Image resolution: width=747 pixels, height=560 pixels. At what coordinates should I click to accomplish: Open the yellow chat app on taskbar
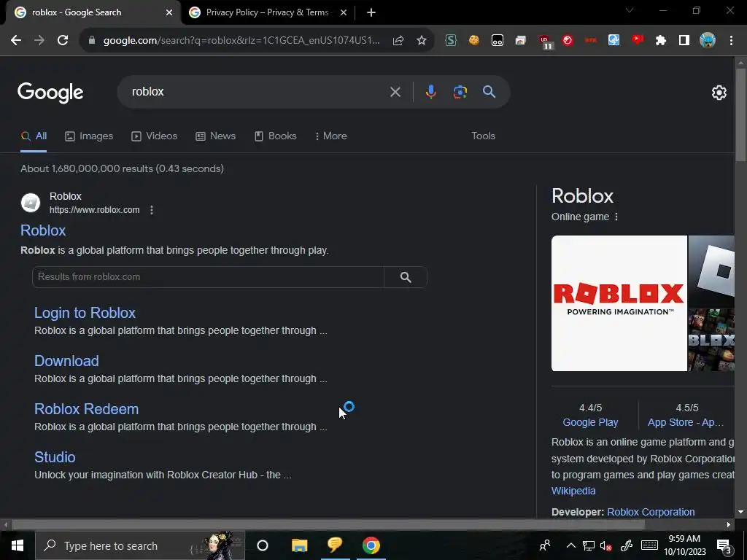pyautogui.click(x=335, y=545)
